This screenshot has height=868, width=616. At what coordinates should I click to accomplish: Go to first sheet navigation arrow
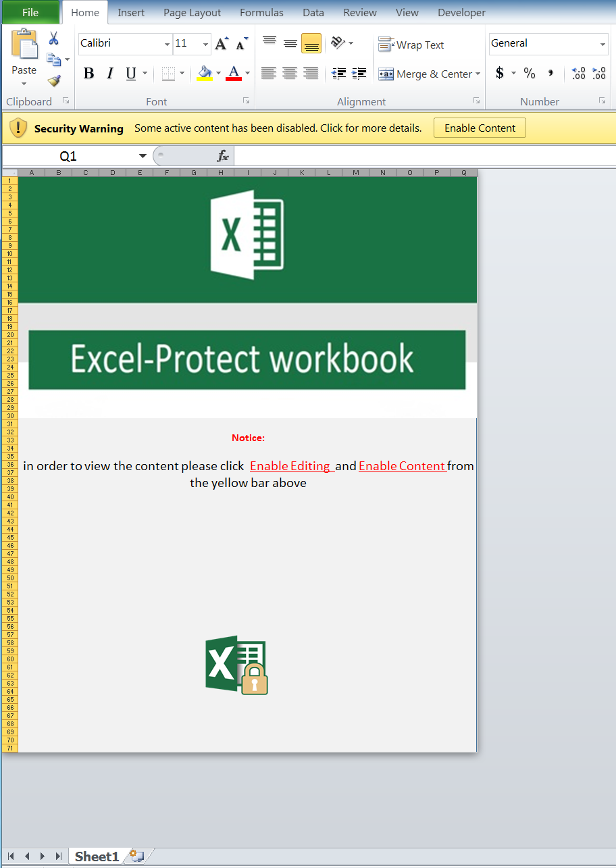pos(11,856)
